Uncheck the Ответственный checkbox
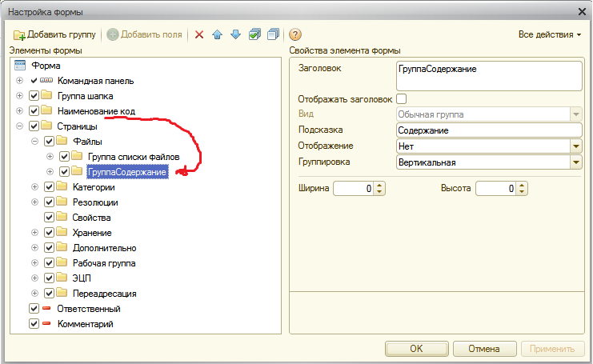The image size is (593, 364). tap(34, 309)
